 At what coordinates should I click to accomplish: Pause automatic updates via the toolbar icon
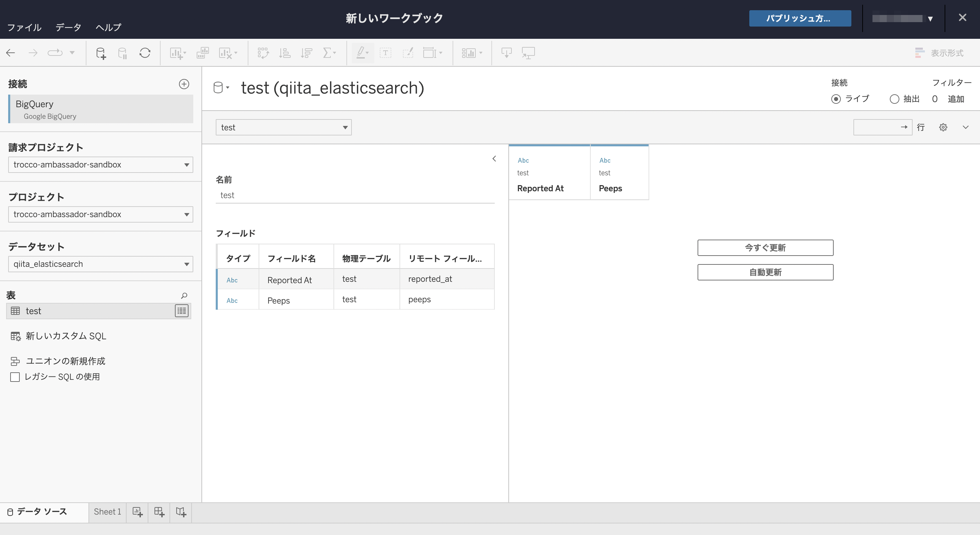[x=122, y=53]
